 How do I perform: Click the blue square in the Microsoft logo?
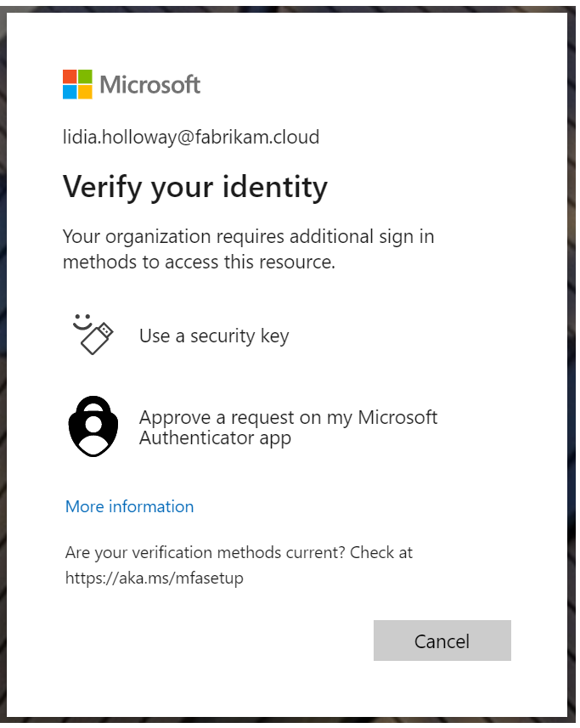pos(70,92)
